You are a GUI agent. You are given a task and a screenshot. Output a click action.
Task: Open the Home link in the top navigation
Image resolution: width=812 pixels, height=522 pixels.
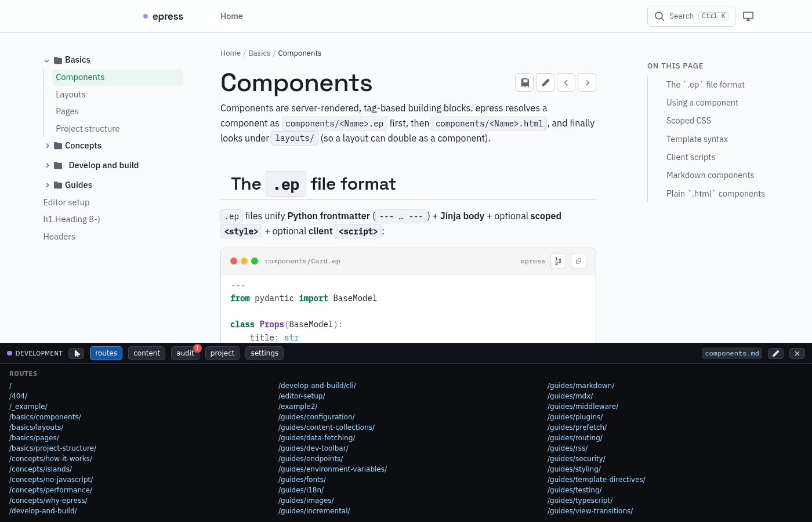point(231,16)
